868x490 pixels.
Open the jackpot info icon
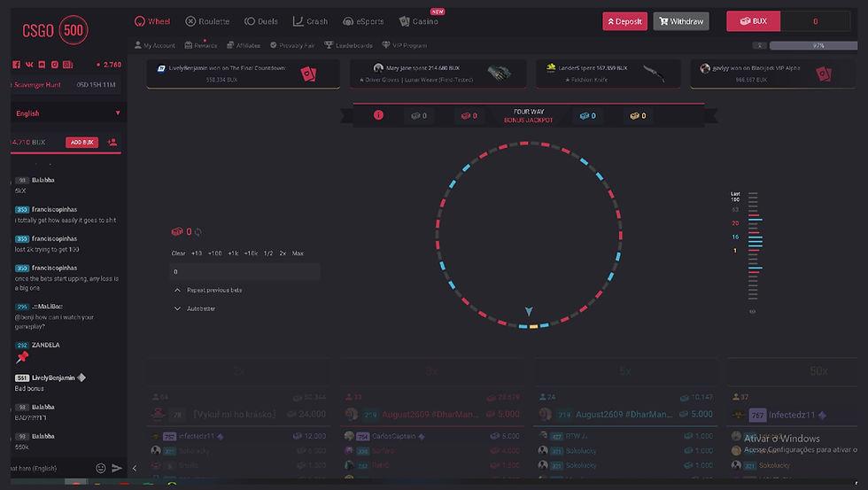coord(379,115)
